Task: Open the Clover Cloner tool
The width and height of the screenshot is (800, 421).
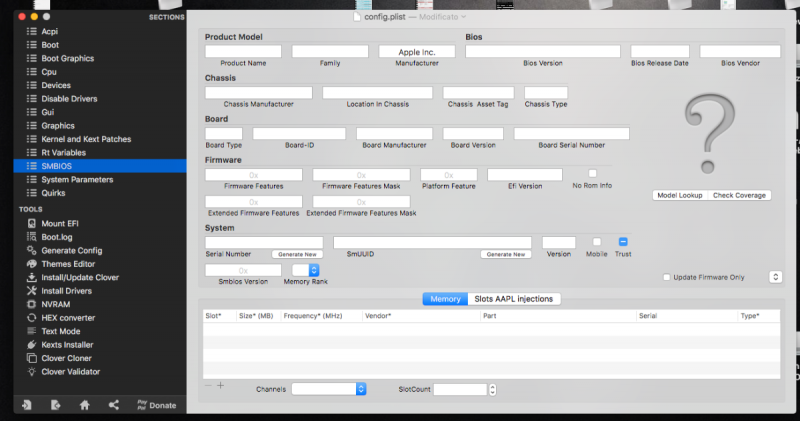Action: (x=66, y=358)
